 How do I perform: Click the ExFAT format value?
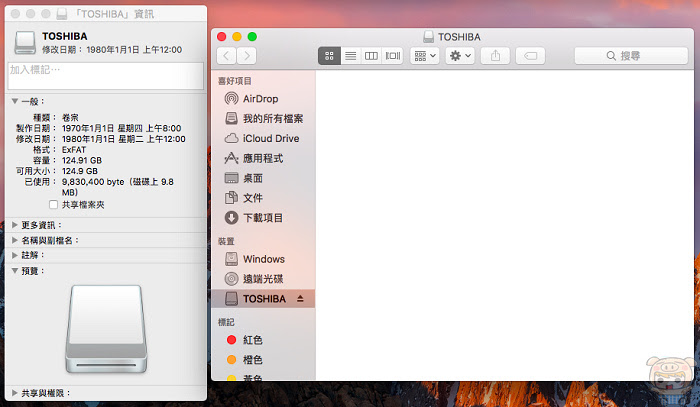tap(74, 150)
